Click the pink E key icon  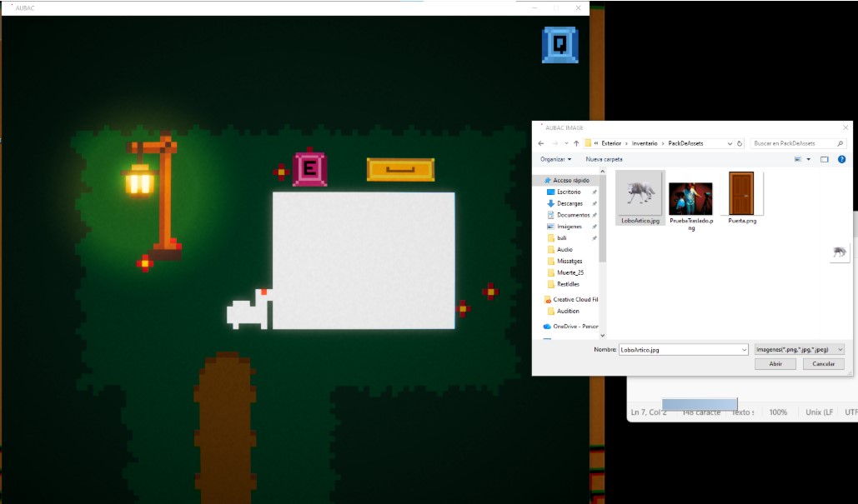click(x=309, y=169)
